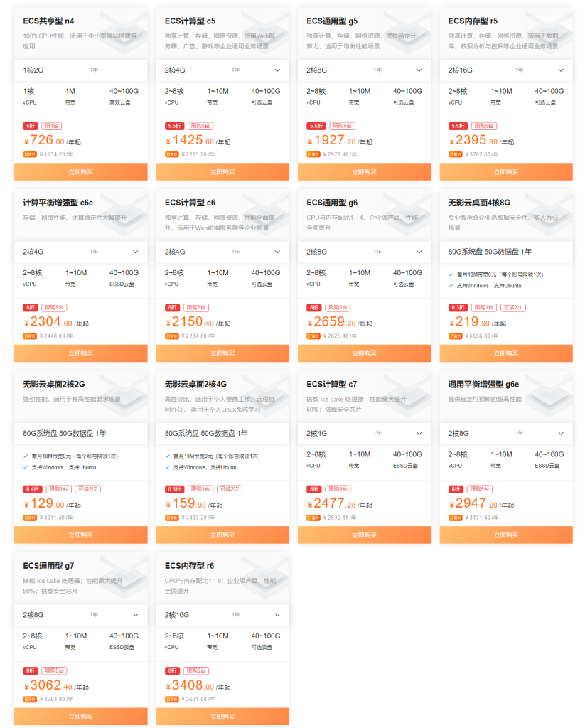Expand the spec dropdown on 计算平衡增强型 c6e

[135, 252]
